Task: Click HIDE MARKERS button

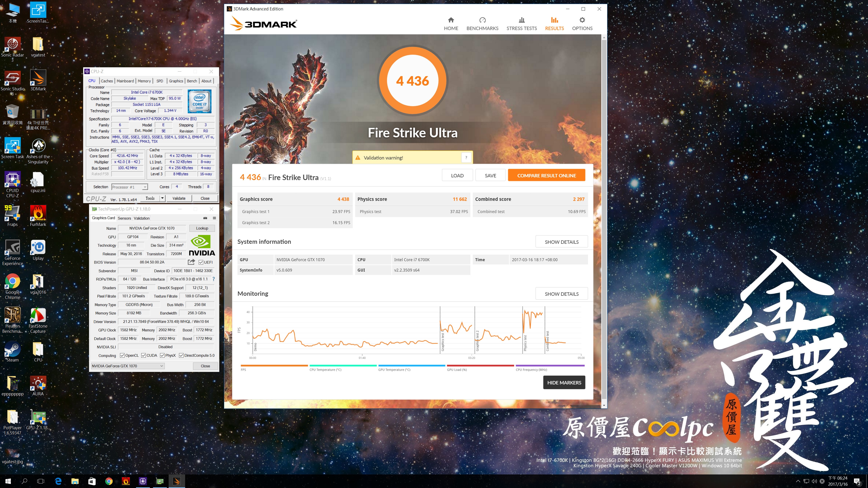Action: [x=564, y=382]
